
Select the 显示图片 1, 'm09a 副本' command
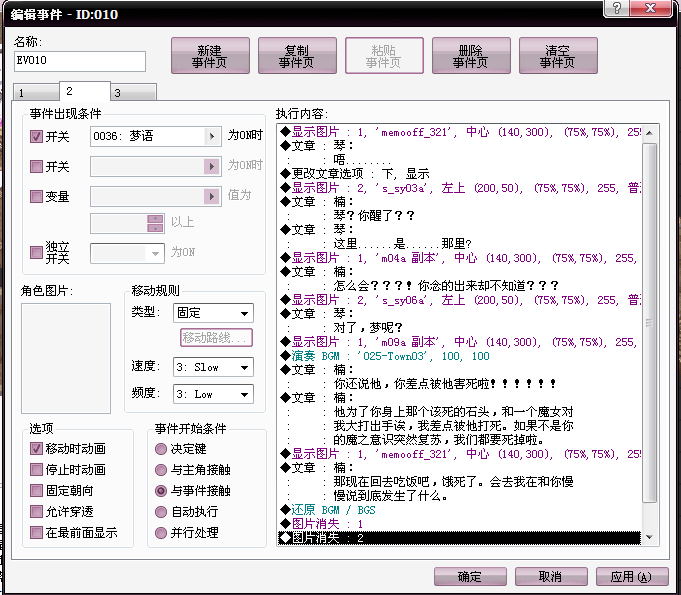pyautogui.click(x=459, y=342)
